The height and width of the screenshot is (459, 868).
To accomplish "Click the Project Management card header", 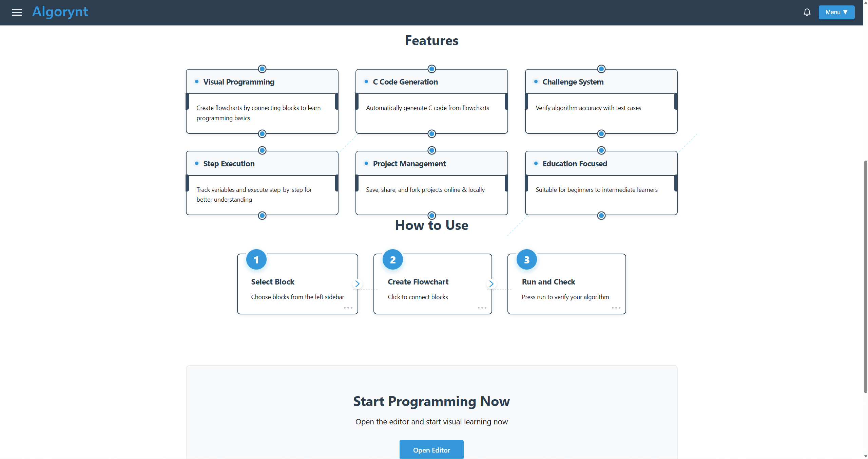I will coord(431,164).
